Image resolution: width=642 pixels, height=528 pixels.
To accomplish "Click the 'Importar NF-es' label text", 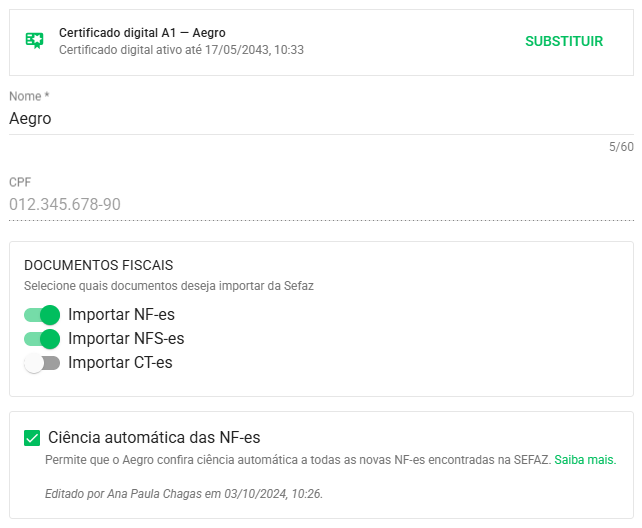I will point(121,315).
